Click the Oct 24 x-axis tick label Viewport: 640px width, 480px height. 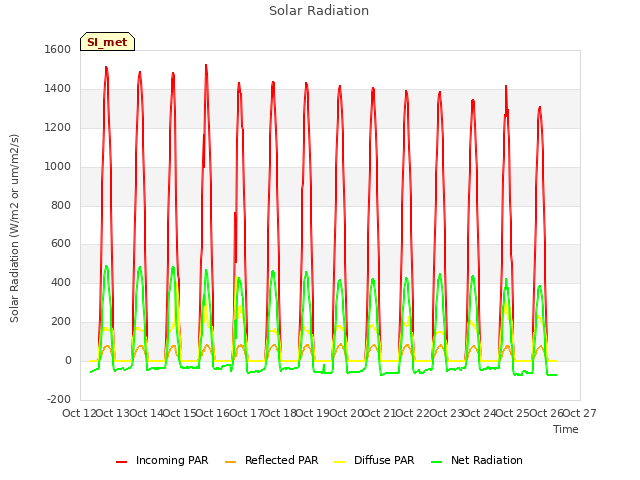click(480, 413)
